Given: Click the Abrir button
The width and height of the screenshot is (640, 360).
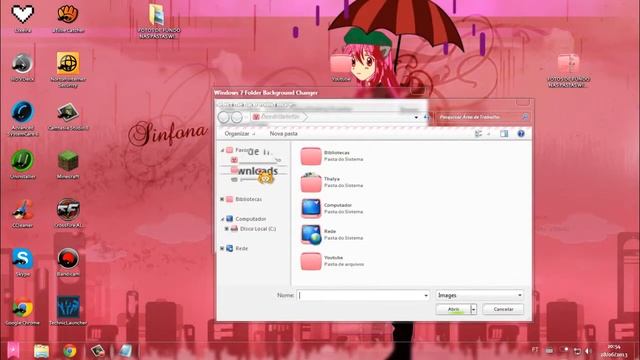Looking at the screenshot, I should point(453,309).
